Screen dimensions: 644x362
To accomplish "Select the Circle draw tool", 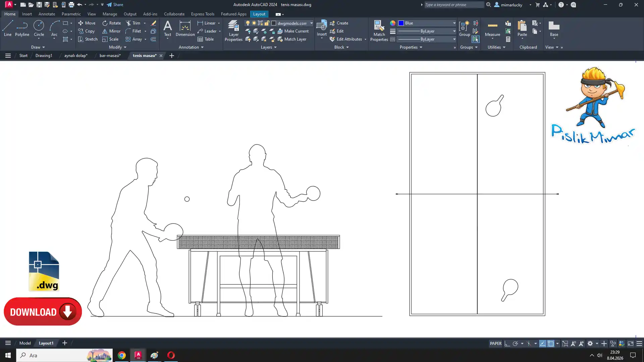I will (x=39, y=28).
